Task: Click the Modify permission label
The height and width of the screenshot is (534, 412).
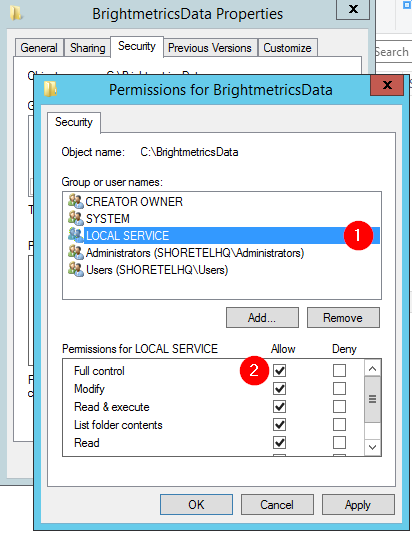Action: click(x=89, y=389)
